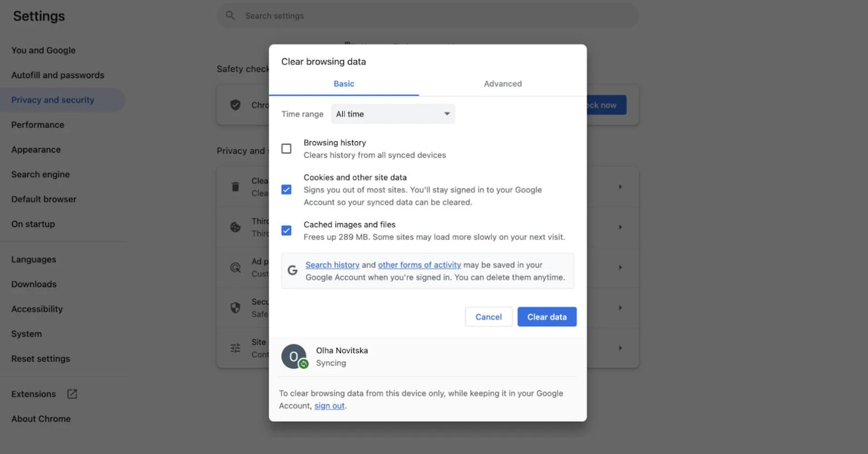Expand the Site settings row arrow
The height and width of the screenshot is (454, 868).
tap(620, 348)
